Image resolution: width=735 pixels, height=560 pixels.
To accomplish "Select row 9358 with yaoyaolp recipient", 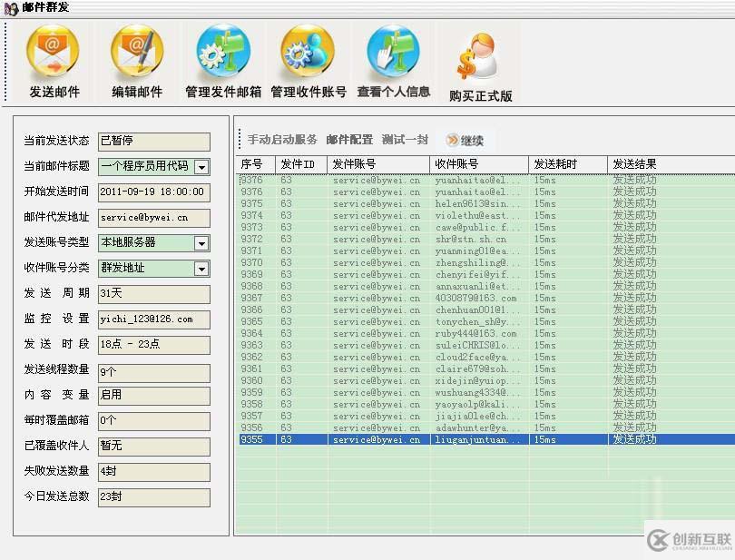I will click(x=485, y=404).
